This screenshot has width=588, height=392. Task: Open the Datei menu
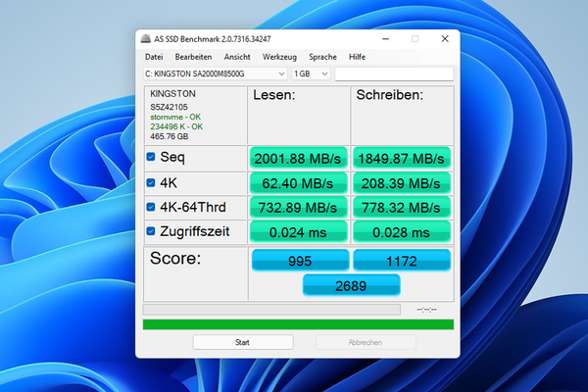pyautogui.click(x=154, y=57)
